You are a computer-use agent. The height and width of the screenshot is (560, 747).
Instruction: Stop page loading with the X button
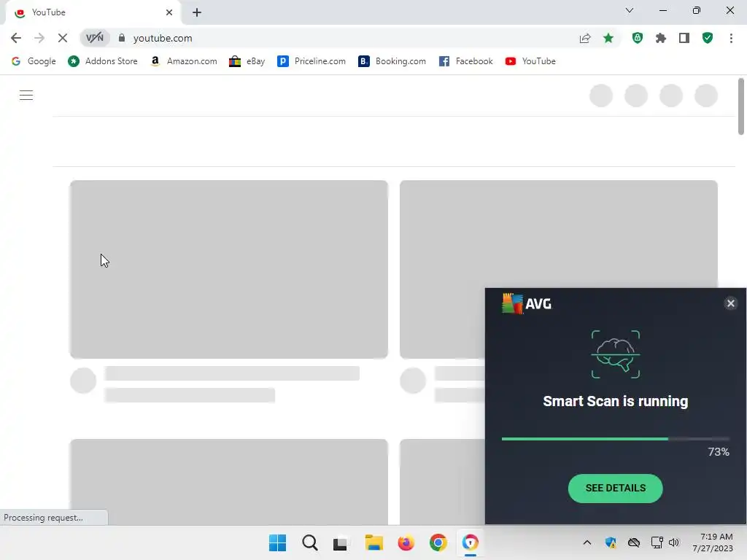[63, 38]
